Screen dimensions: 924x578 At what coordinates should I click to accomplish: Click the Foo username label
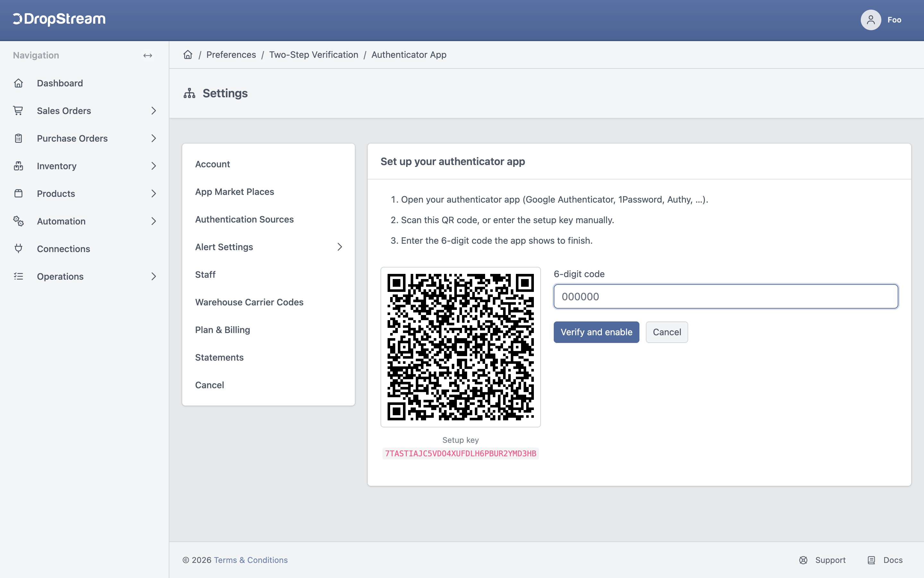[894, 20]
